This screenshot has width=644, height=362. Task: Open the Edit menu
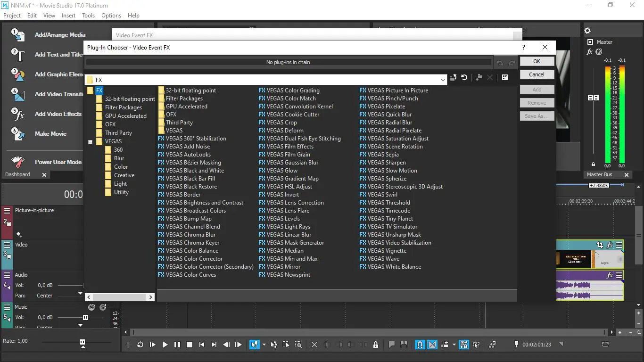(32, 16)
